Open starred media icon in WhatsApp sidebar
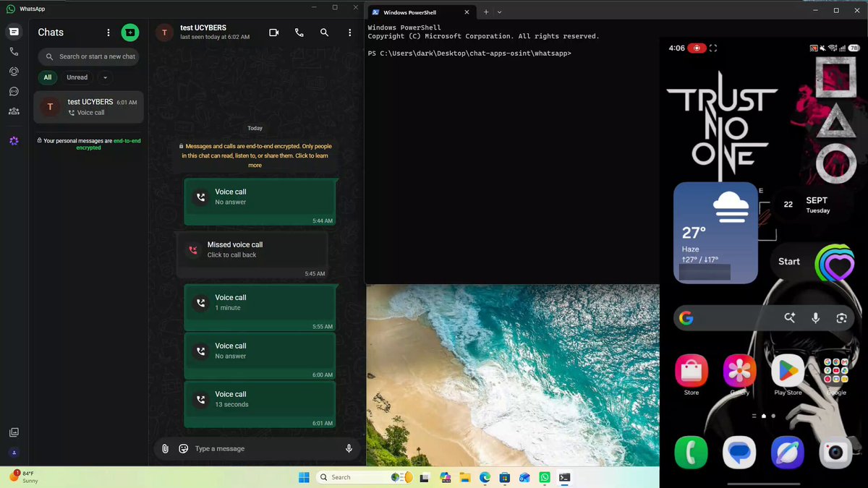This screenshot has height=488, width=868. (14, 432)
